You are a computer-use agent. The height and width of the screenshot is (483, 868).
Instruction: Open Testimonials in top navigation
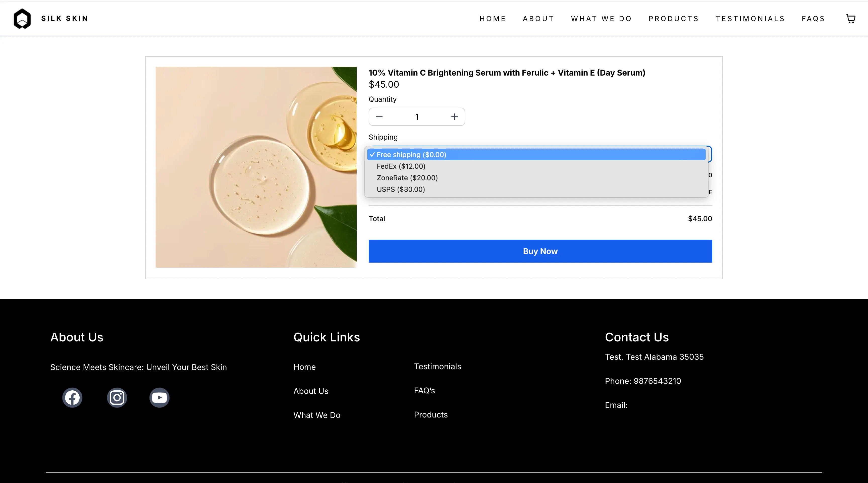point(750,19)
